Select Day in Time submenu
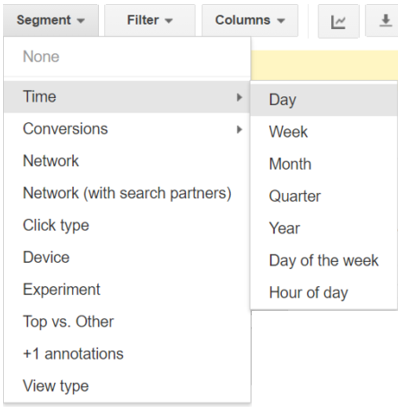398x411 pixels. (324, 100)
